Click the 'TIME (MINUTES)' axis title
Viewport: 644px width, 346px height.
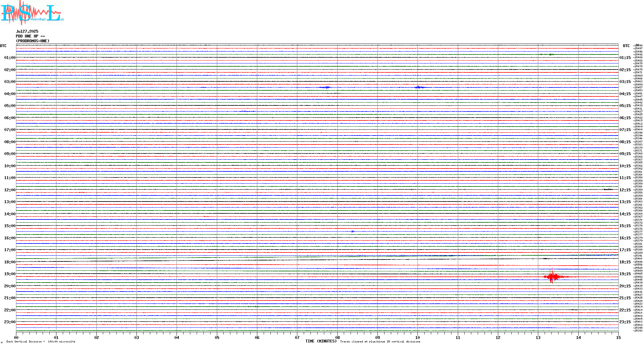(321, 341)
